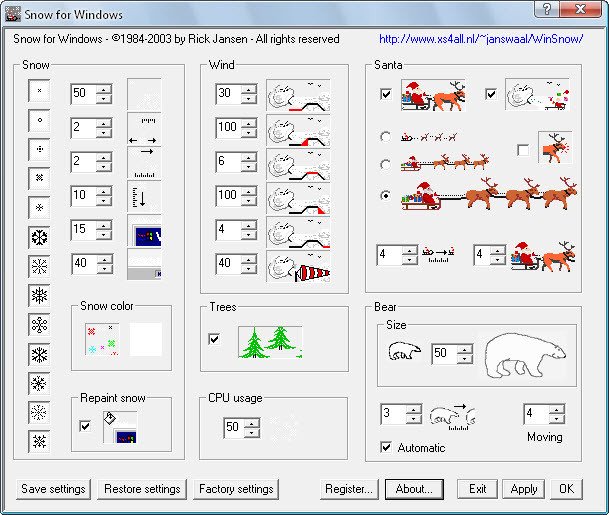Open the WinSnow website link
Image resolution: width=609 pixels, height=515 pixels.
click(481, 39)
